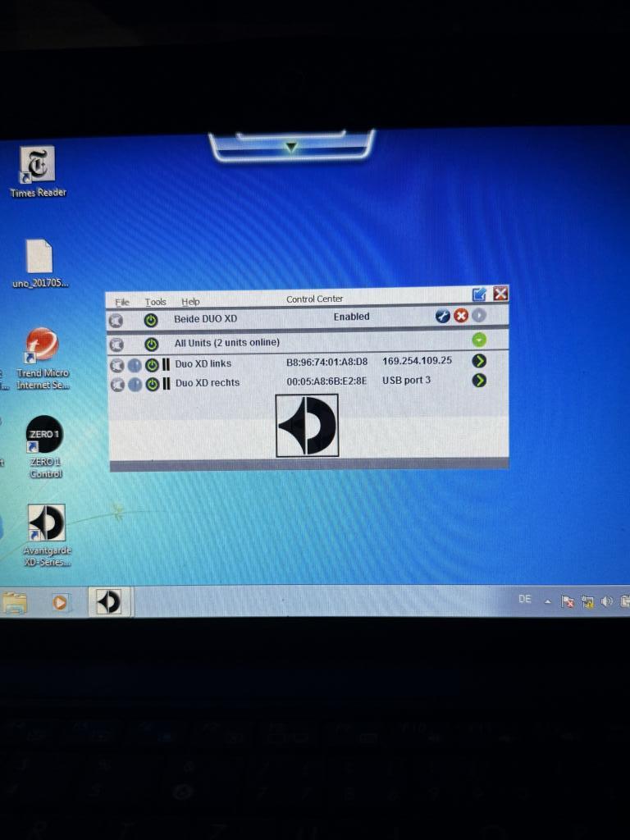The height and width of the screenshot is (840, 630).
Task: Click the mute speaker icon for All Units
Action: click(x=116, y=344)
